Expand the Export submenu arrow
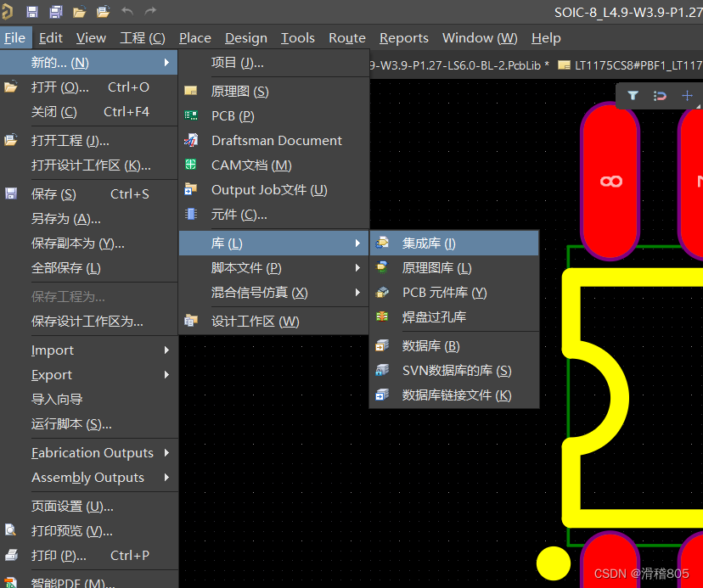 pyautogui.click(x=166, y=375)
